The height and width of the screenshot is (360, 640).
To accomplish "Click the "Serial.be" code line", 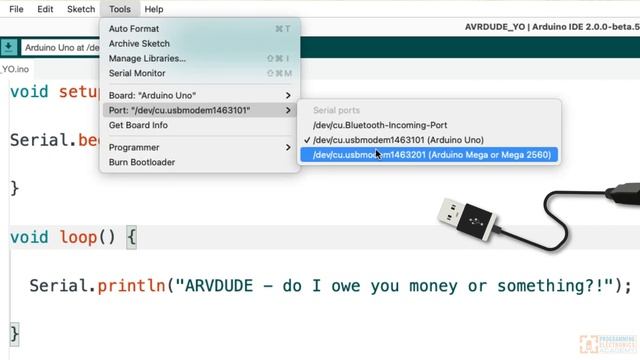I will click(54, 140).
